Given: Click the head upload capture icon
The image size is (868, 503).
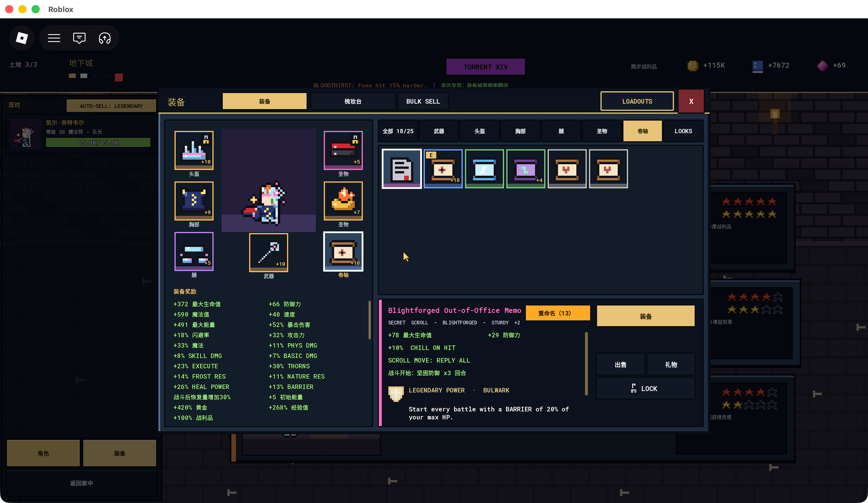Looking at the screenshot, I should point(105,38).
